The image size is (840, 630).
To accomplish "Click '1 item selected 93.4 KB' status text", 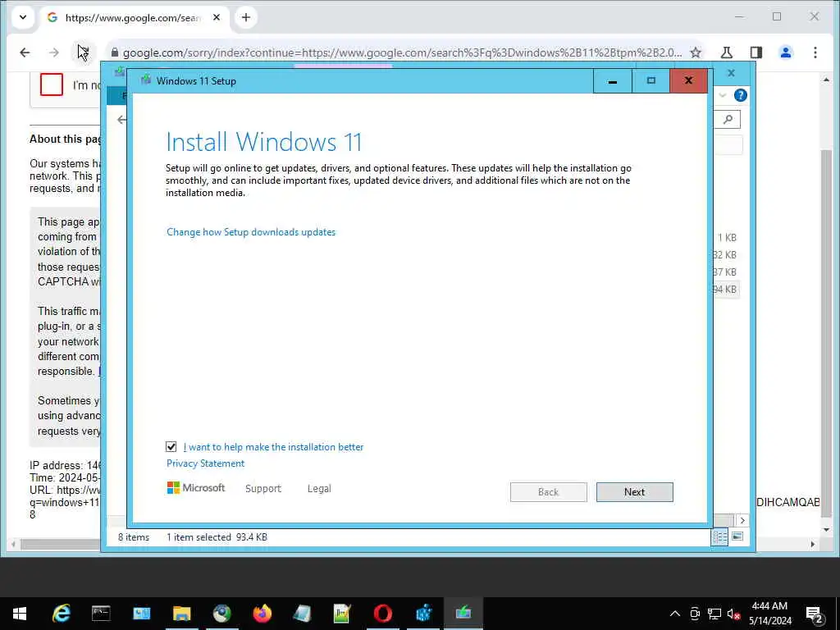I will pyautogui.click(x=217, y=536).
